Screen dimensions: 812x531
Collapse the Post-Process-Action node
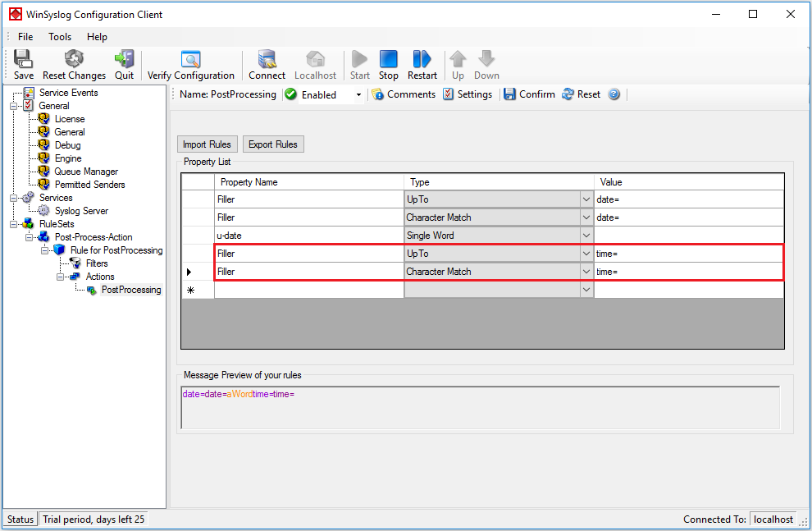click(x=29, y=237)
